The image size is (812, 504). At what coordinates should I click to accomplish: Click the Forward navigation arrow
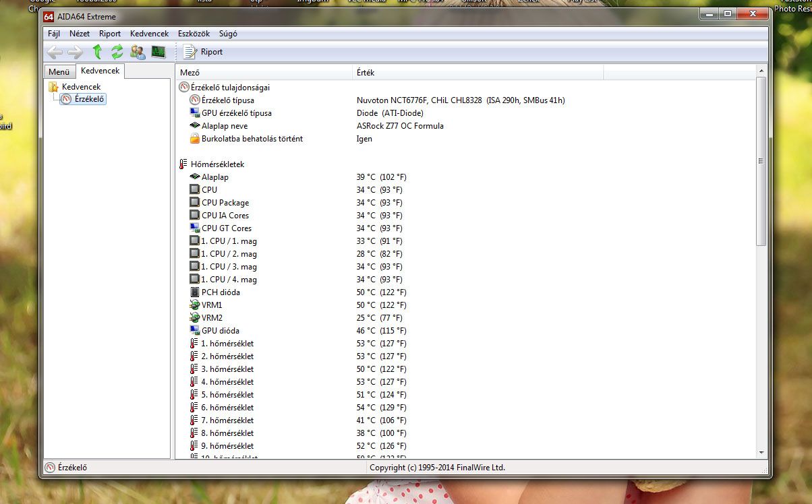pos(76,52)
